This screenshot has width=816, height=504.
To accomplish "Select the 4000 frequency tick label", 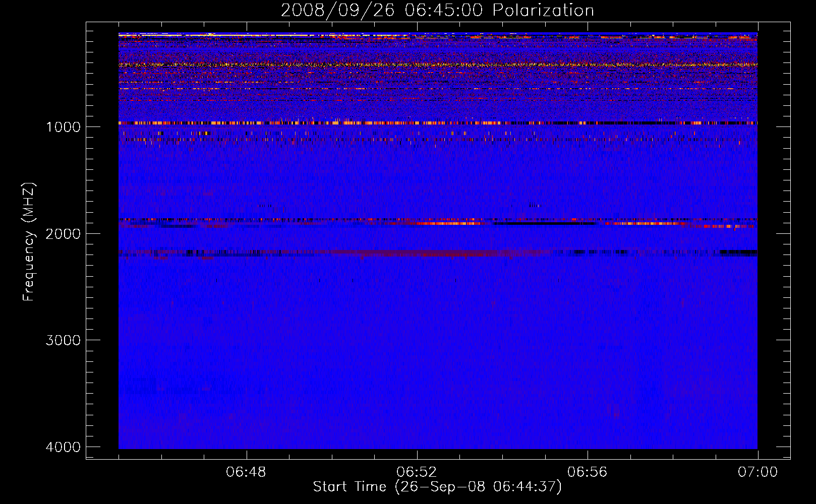I will 63,447.
